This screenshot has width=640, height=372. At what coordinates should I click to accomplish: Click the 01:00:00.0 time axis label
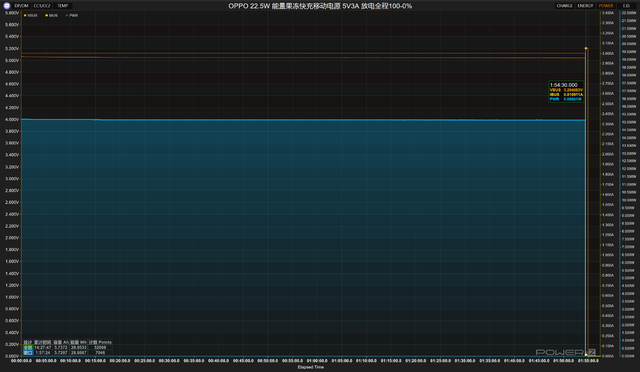click(x=317, y=361)
